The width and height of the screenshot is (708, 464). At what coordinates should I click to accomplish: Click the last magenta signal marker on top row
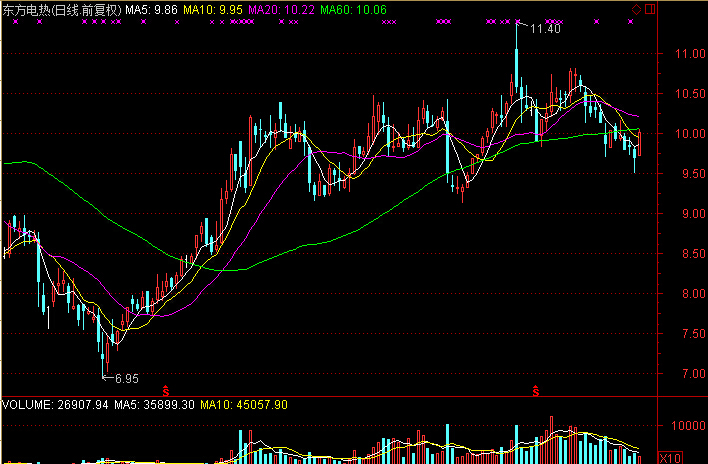[x=630, y=22]
